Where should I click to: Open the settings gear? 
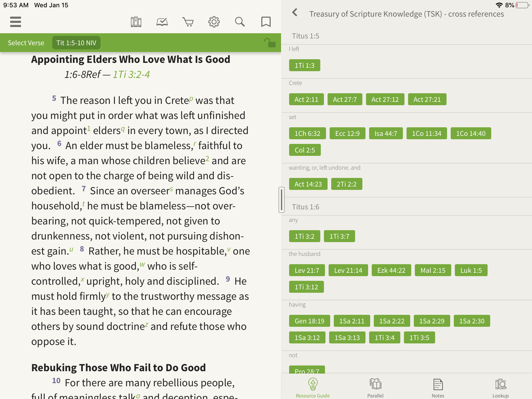[x=214, y=22]
